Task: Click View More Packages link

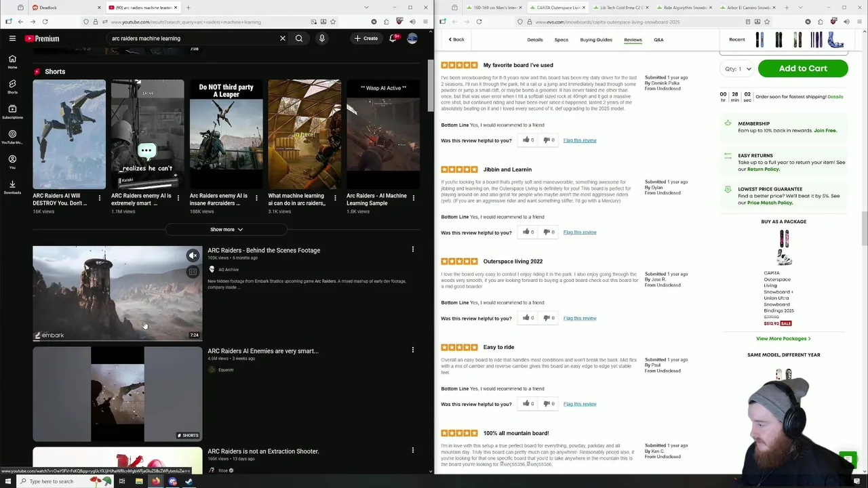Action: point(783,338)
